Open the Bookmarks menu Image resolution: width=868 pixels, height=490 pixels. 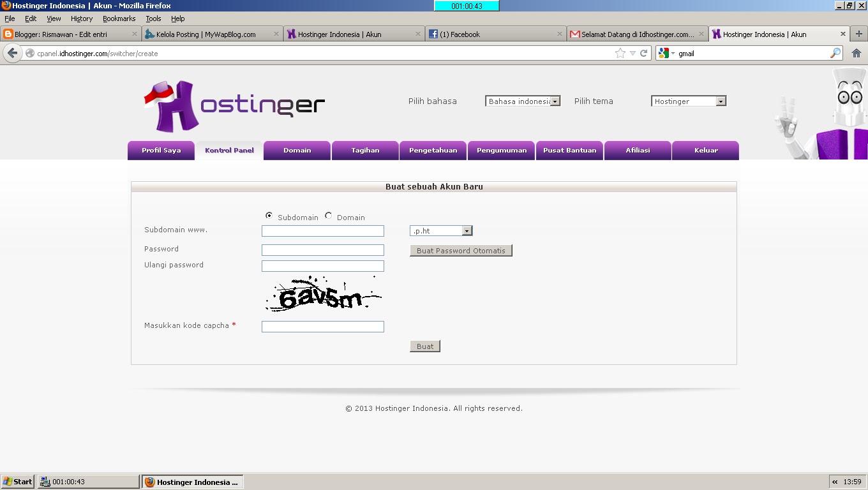(119, 19)
